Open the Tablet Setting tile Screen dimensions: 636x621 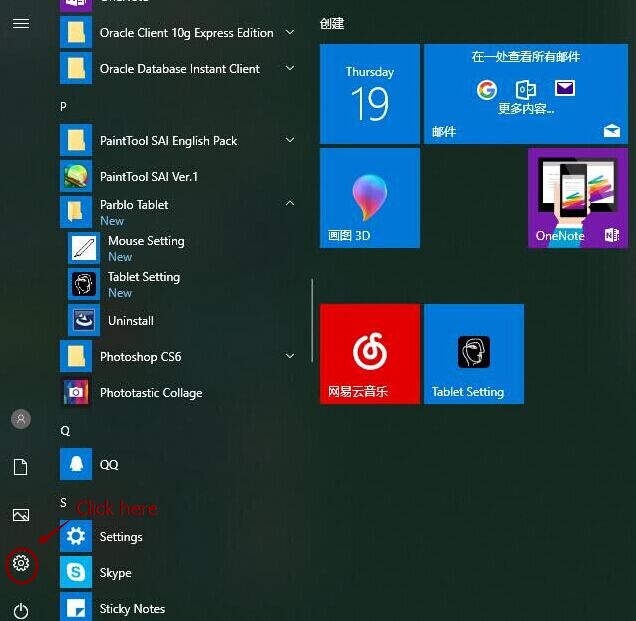click(x=474, y=354)
